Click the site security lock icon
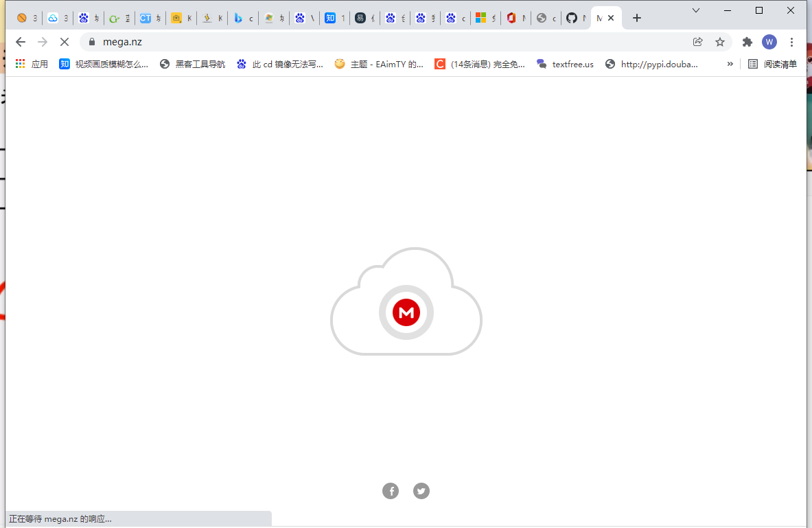Viewport: 812px width, 528px height. 91,41
